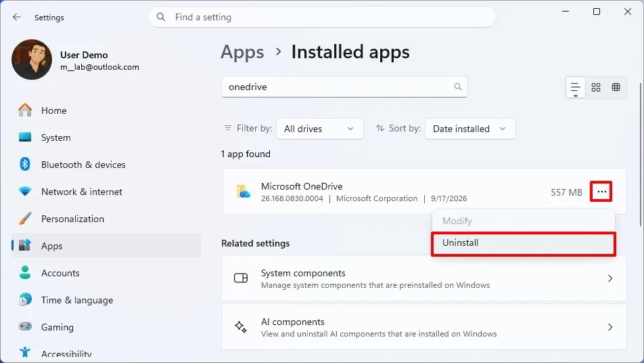Click the magnifier icon in Find a setting

point(161,17)
